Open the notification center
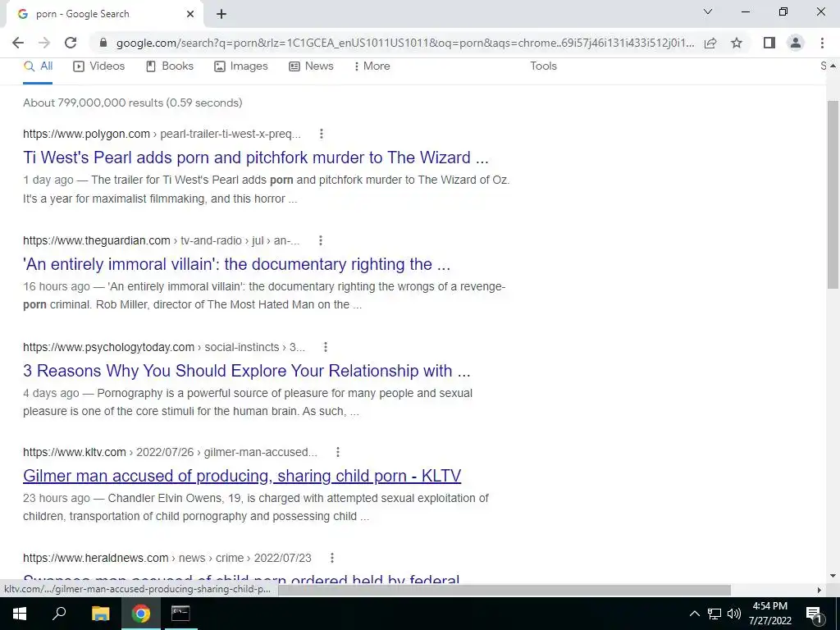 (x=815, y=614)
